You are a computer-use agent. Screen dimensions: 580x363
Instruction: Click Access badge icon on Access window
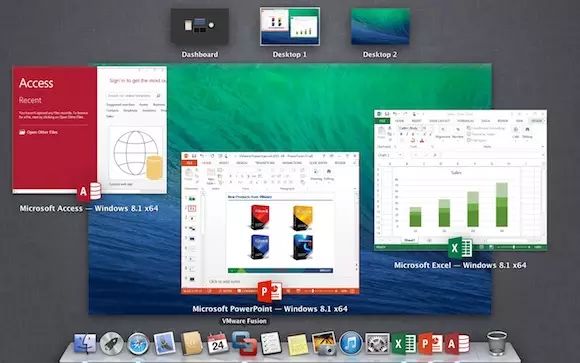(89, 191)
